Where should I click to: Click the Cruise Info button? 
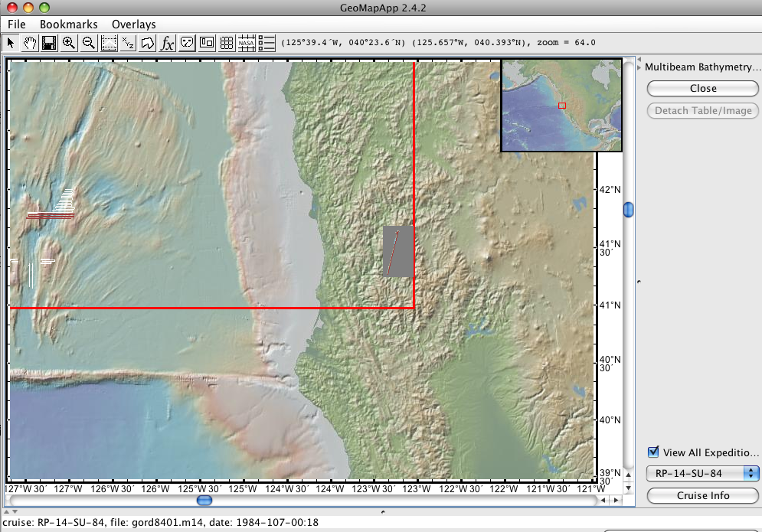click(702, 495)
